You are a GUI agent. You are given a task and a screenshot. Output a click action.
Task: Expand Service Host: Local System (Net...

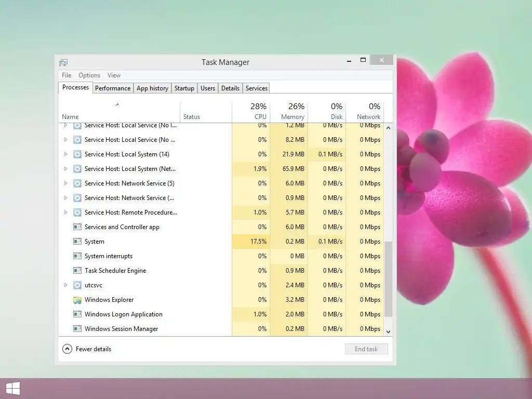[x=65, y=169]
